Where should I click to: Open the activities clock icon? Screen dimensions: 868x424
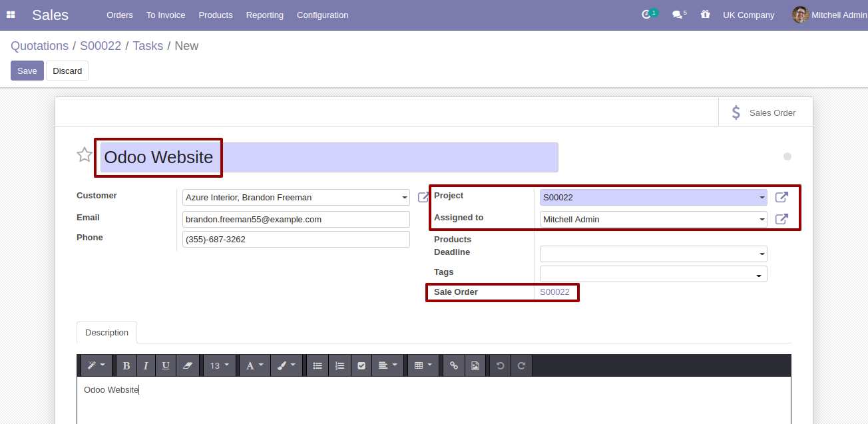tap(646, 15)
